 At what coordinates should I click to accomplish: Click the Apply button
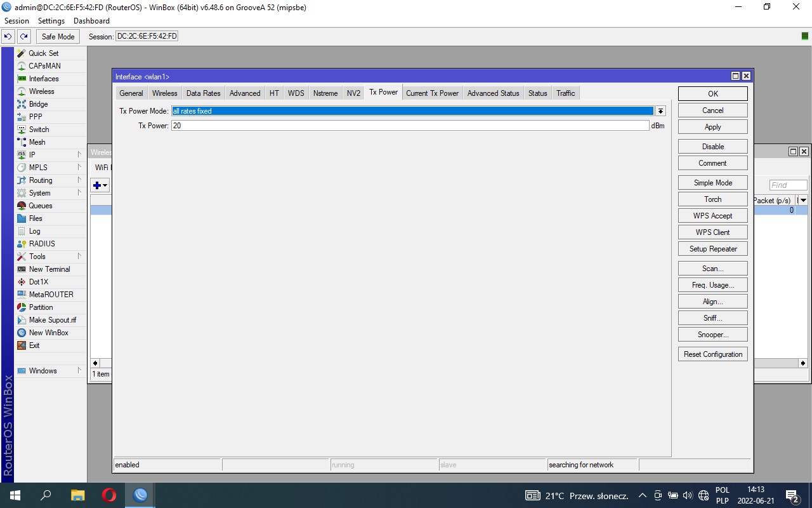[x=713, y=127]
